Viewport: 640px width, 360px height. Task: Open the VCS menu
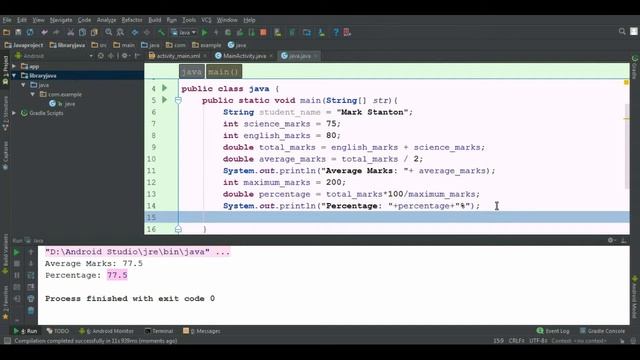pos(206,20)
